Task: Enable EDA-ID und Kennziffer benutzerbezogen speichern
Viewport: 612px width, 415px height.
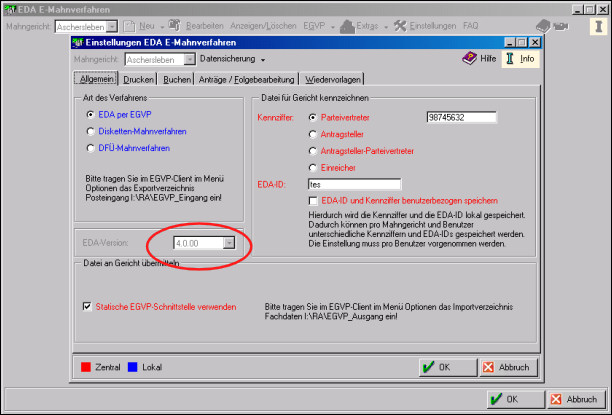Action: tap(313, 201)
